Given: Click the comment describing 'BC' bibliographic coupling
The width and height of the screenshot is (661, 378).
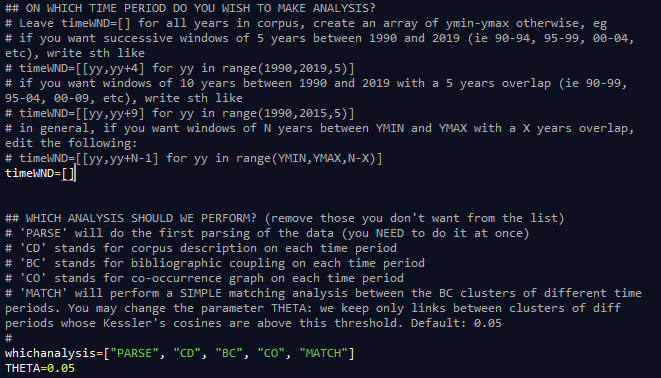Looking at the screenshot, I should coord(215,263).
